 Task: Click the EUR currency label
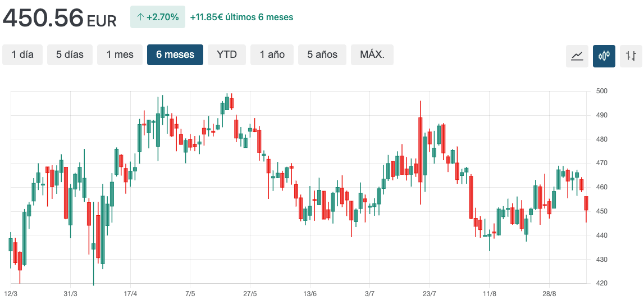point(102,21)
